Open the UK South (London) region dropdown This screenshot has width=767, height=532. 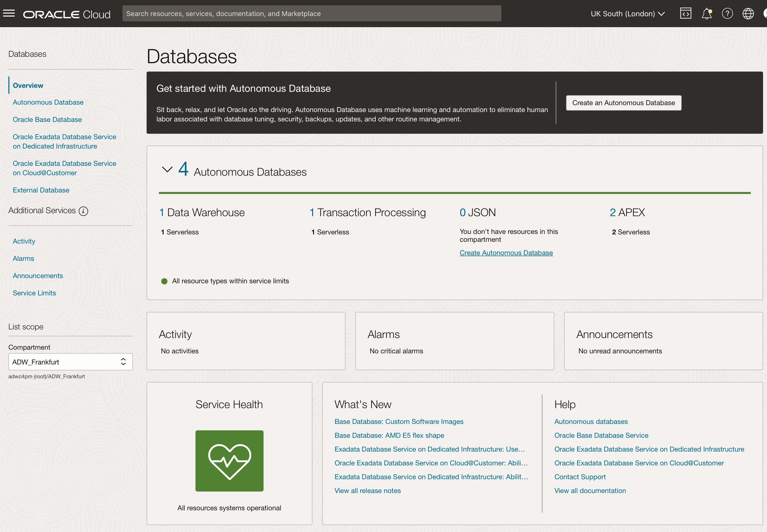tap(627, 14)
